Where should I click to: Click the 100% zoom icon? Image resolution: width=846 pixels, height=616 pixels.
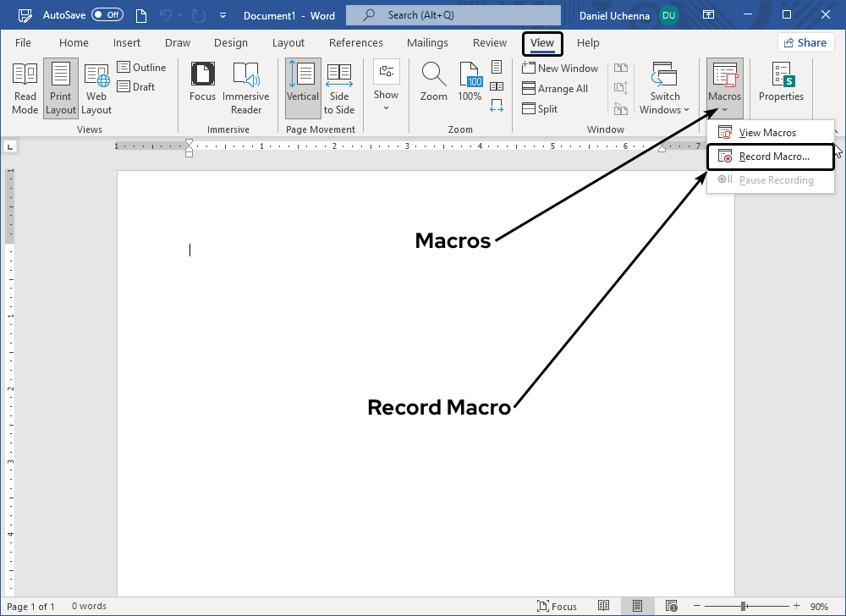click(469, 81)
